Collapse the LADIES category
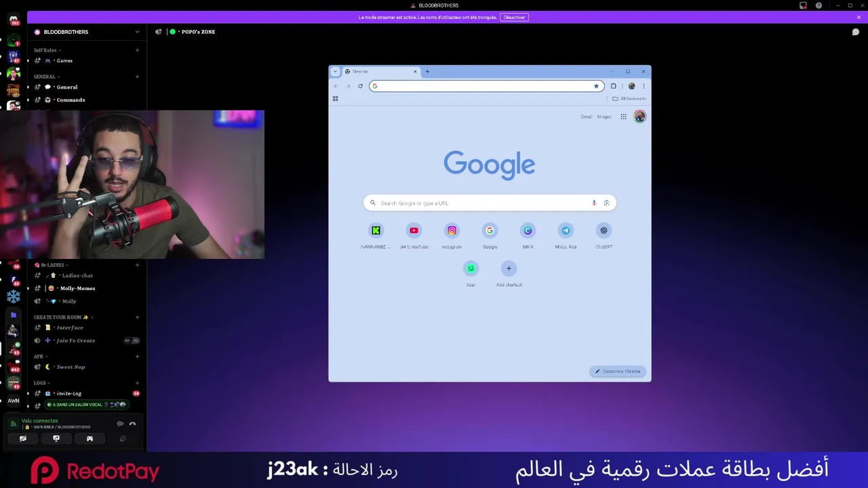Image resolution: width=868 pixels, height=488 pixels. [x=52, y=265]
